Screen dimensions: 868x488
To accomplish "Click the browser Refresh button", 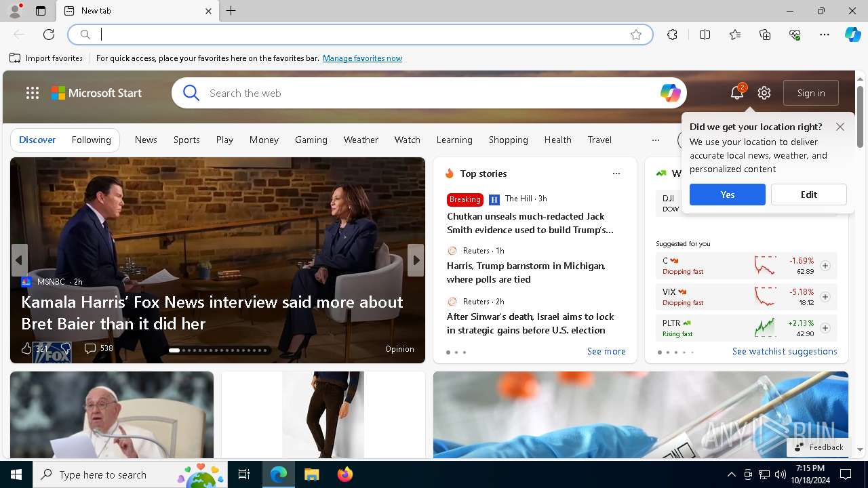I will click(49, 35).
